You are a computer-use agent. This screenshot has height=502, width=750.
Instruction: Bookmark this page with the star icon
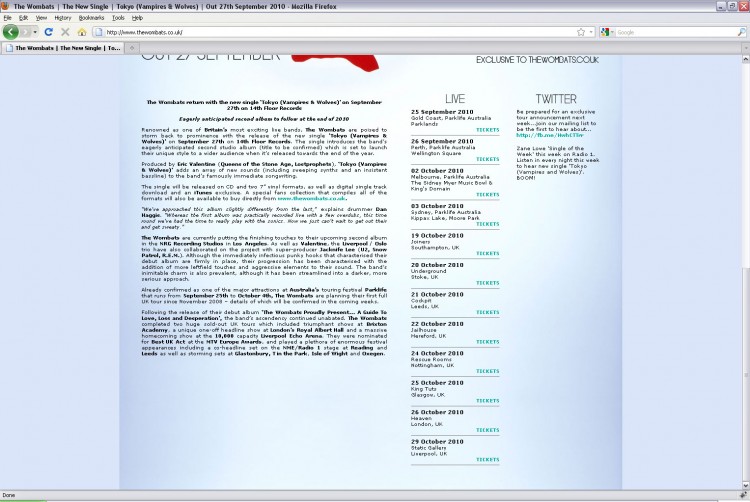[x=581, y=32]
